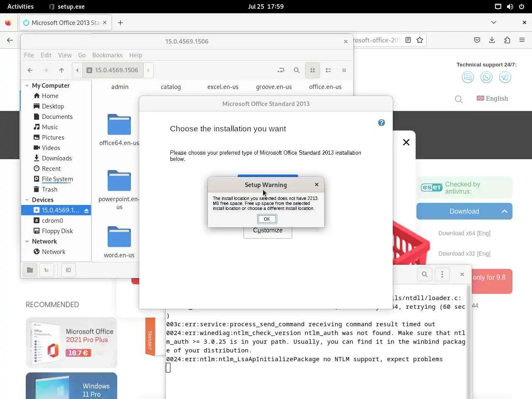Image resolution: width=532 pixels, height=399 pixels.
Task: Show places in sidebar
Action: pos(30,270)
